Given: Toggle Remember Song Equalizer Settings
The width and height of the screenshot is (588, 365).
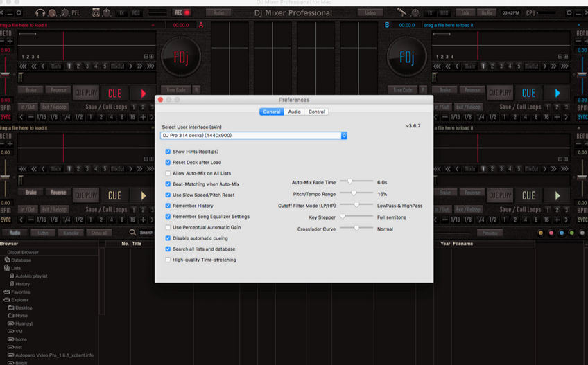Looking at the screenshot, I should (168, 217).
